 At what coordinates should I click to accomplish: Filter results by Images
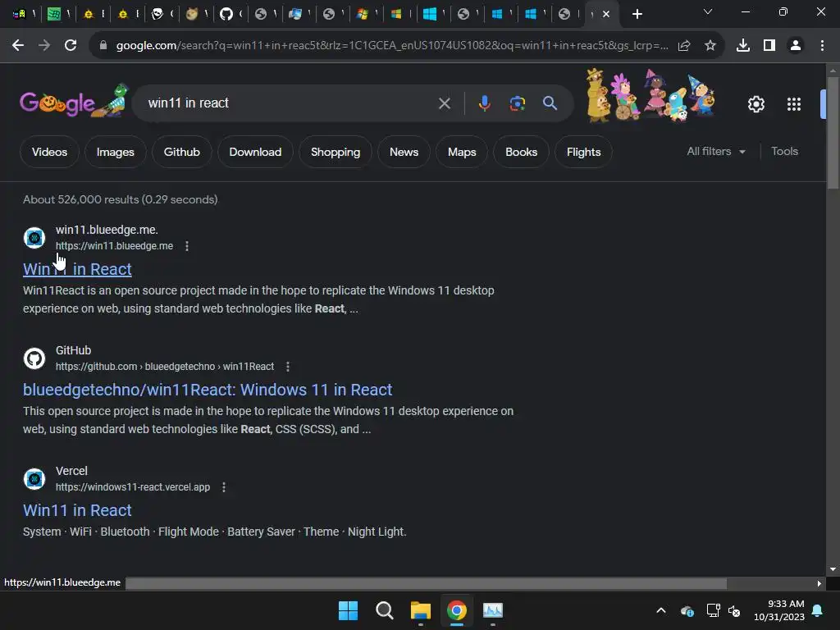click(115, 152)
